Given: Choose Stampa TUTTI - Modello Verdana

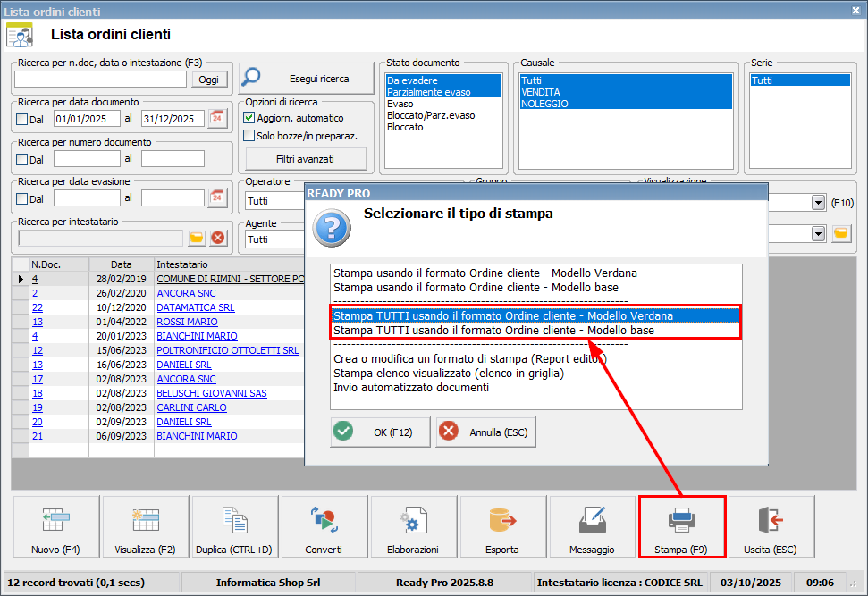Looking at the screenshot, I should click(535, 316).
